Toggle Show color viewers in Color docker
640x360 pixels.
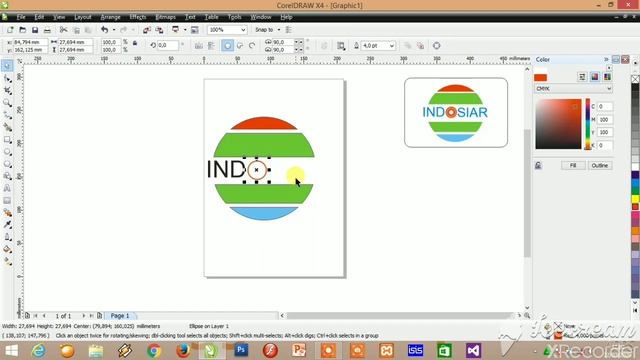tap(595, 77)
